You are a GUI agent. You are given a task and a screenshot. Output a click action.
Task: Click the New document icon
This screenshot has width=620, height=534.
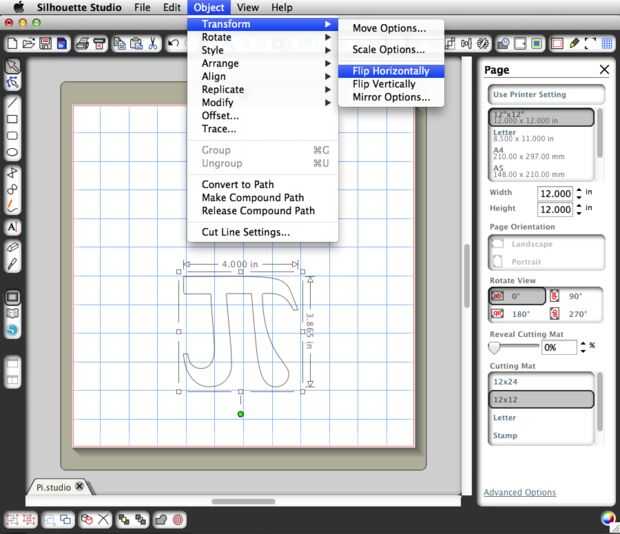pyautogui.click(x=12, y=43)
